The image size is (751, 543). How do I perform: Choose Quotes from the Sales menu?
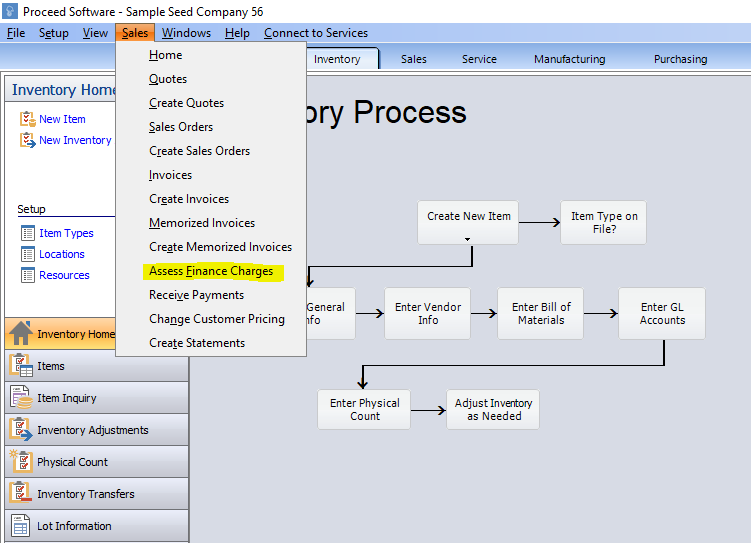coord(211,79)
